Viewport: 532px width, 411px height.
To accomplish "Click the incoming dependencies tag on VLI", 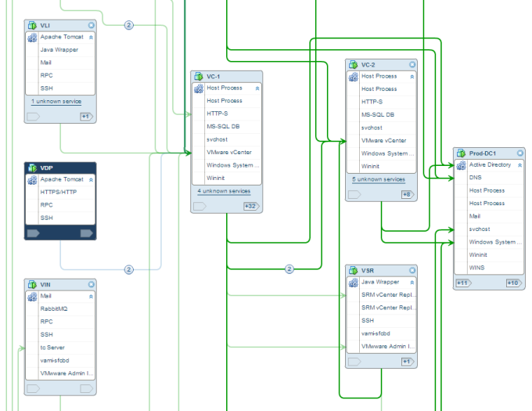I will pyautogui.click(x=33, y=117).
